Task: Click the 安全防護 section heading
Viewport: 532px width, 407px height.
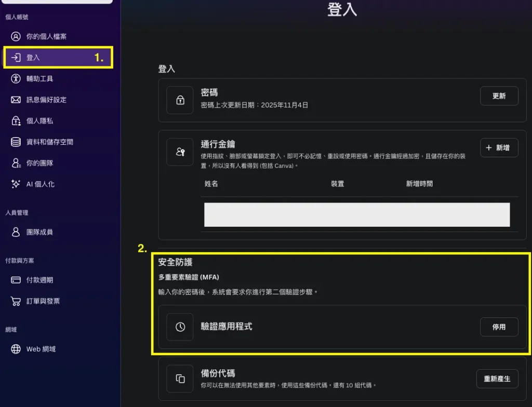Action: pos(175,262)
